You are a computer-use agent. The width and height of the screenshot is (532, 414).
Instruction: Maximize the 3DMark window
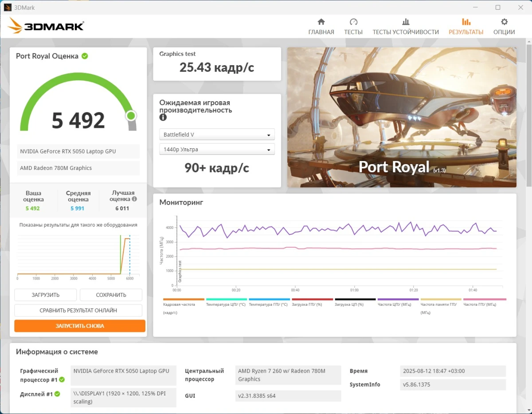point(498,8)
